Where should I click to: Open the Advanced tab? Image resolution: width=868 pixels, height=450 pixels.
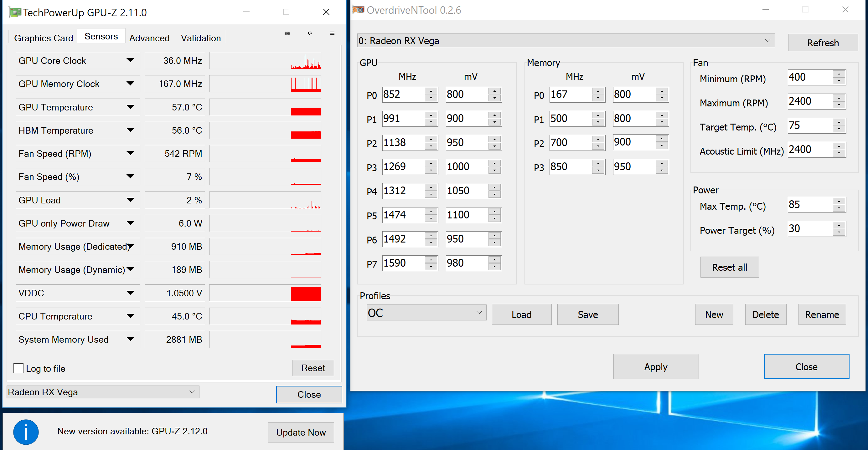coord(149,38)
